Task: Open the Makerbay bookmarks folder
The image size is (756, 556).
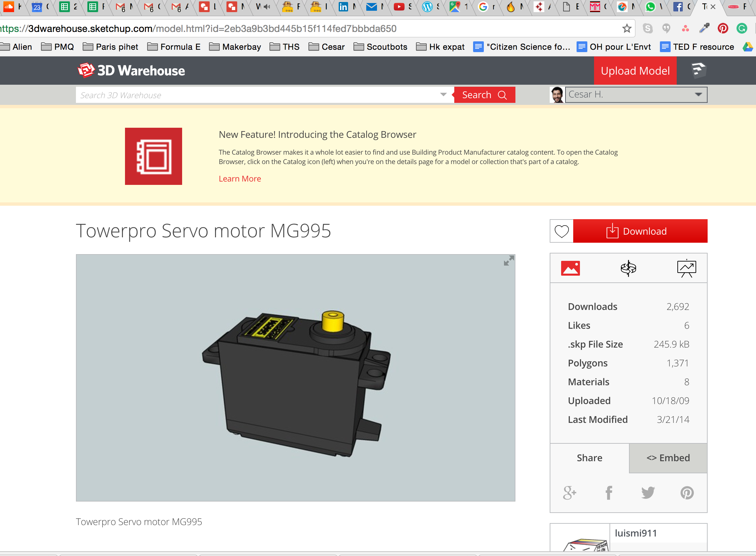Action: 235,47
